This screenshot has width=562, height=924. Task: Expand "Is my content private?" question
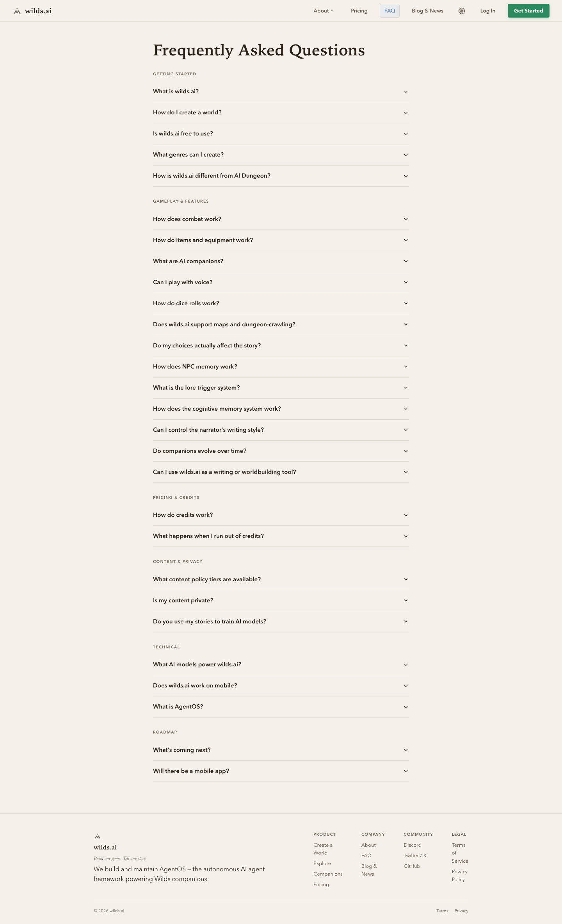click(183, 600)
